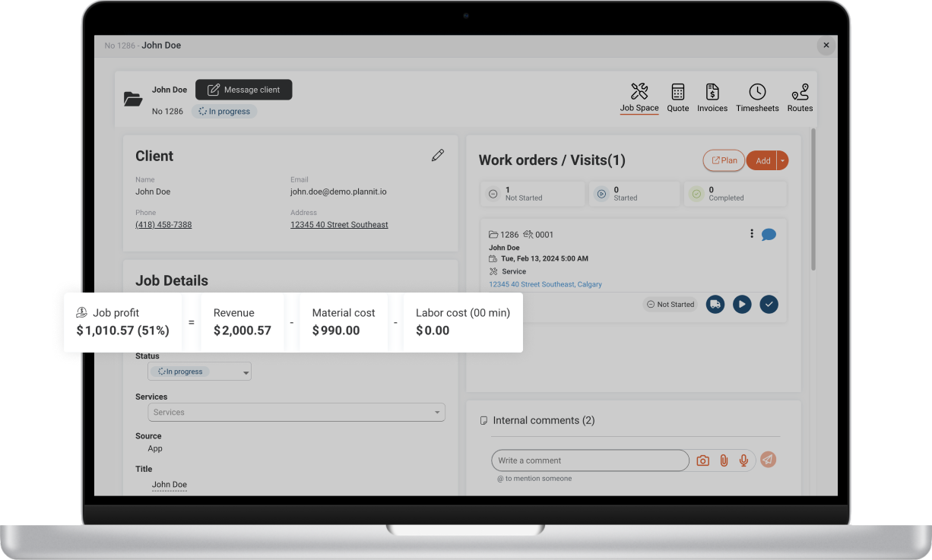Switch to the Invoices tab
932x560 pixels.
tap(712, 98)
